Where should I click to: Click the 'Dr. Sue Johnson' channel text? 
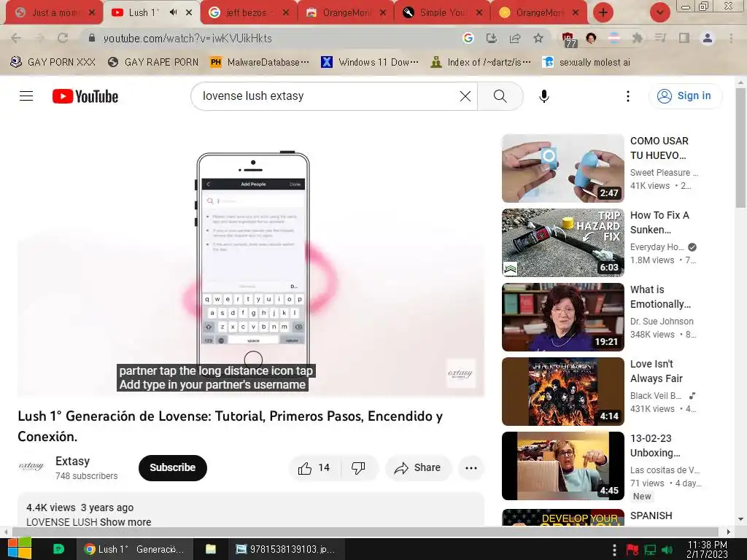tap(662, 321)
